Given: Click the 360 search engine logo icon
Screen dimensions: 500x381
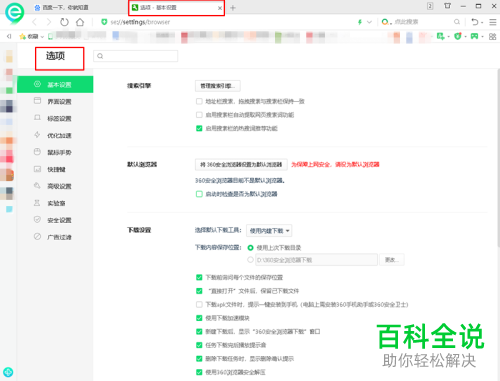Looking at the screenshot, I should 386,22.
